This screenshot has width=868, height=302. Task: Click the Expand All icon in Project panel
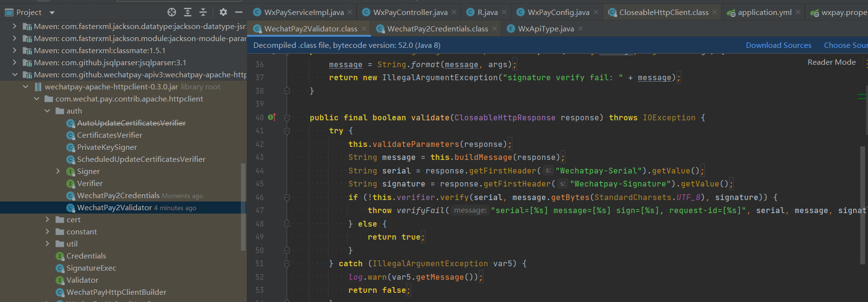188,12
